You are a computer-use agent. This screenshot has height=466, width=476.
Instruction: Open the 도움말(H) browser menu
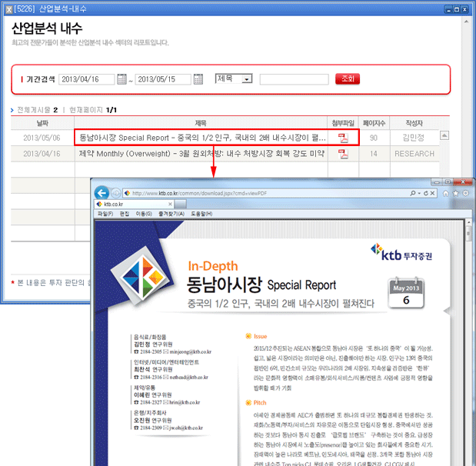click(201, 213)
